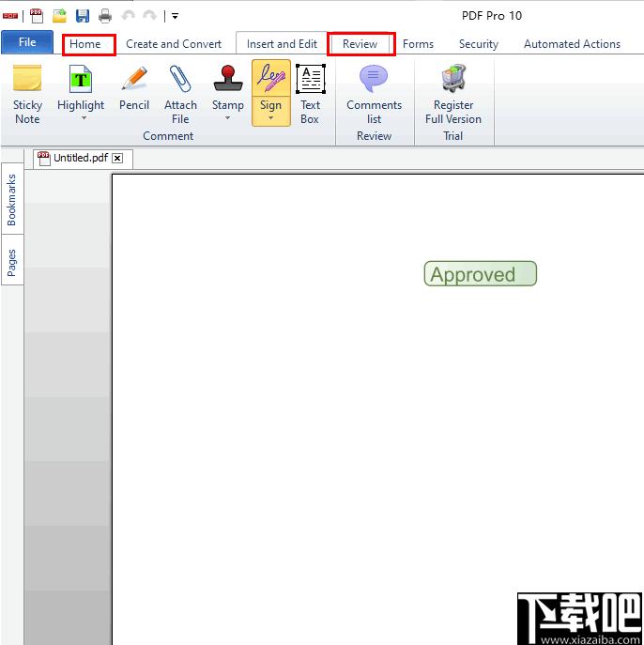Expand the Stamp options dropdown arrow
The height and width of the screenshot is (645, 644).
(227, 118)
